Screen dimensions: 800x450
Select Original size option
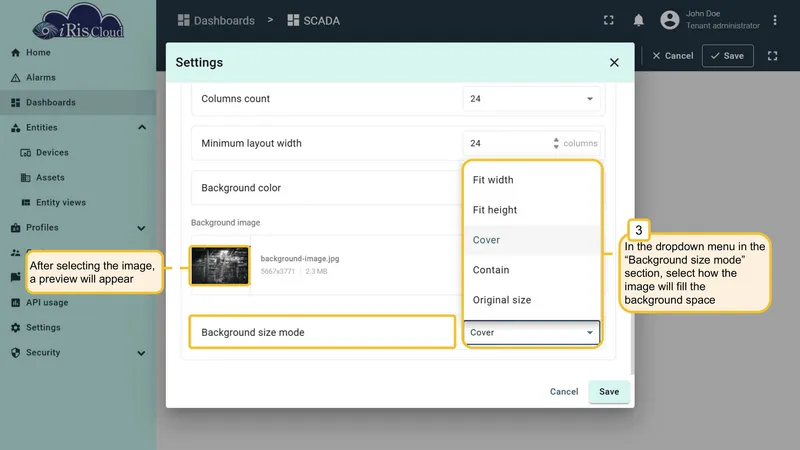coord(532,300)
